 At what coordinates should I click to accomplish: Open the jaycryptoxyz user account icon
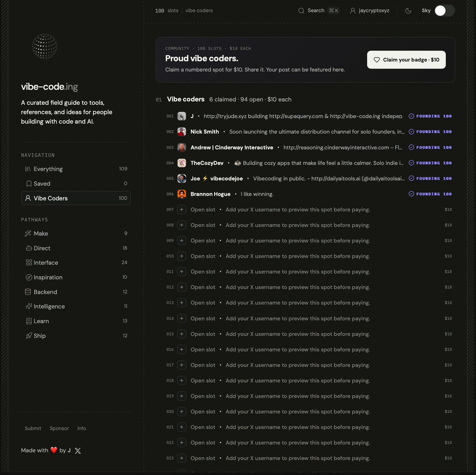tap(353, 11)
